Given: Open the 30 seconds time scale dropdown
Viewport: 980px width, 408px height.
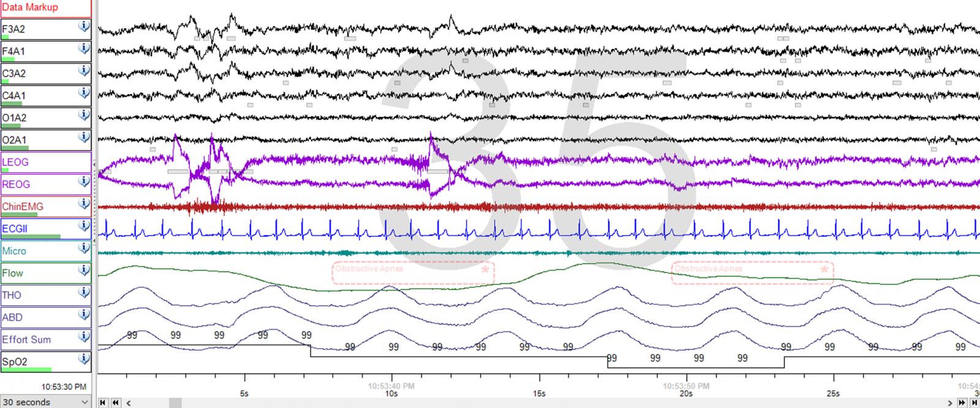Looking at the screenshot, I should tap(46, 402).
